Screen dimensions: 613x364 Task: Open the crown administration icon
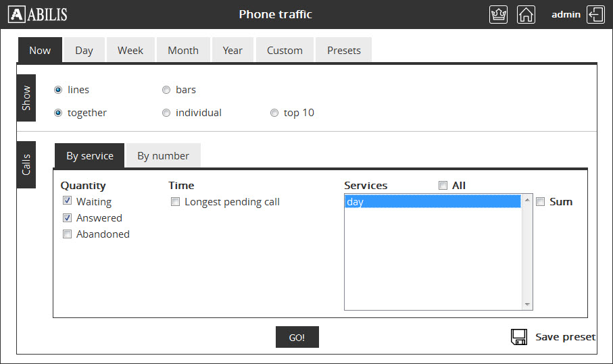point(498,14)
